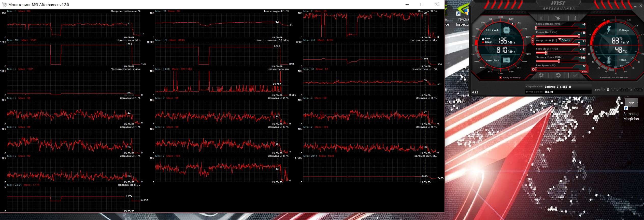644x220 pixels.
Task: Click the Core Voltage slider handle
Action: (x=536, y=28)
